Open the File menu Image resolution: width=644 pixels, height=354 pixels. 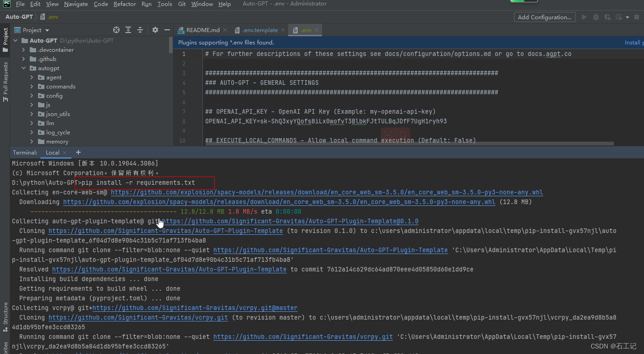pos(21,4)
